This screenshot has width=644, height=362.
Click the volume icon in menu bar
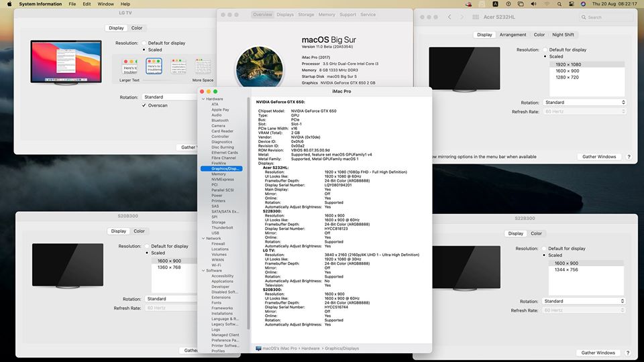533,4
